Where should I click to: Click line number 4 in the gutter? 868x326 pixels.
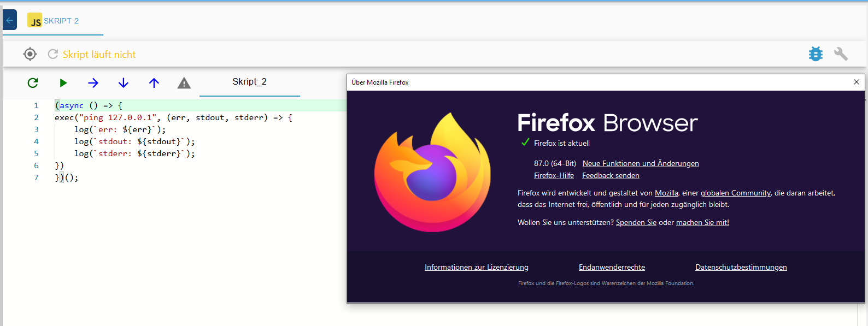[36, 141]
